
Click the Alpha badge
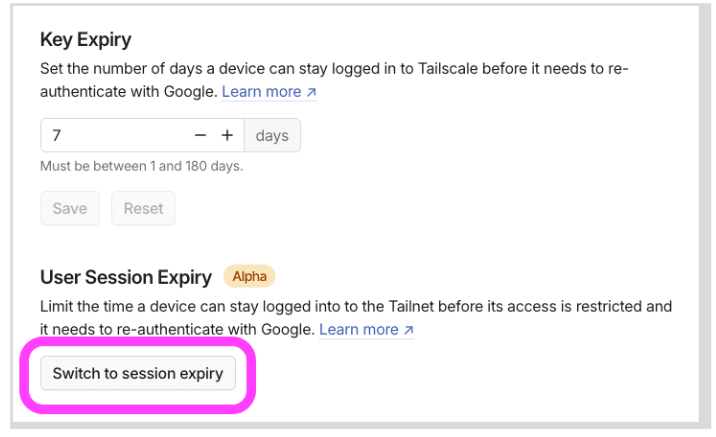(x=249, y=276)
